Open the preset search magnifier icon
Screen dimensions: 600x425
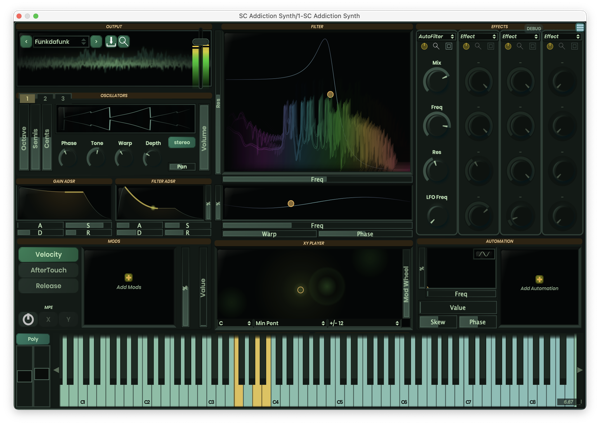point(124,41)
